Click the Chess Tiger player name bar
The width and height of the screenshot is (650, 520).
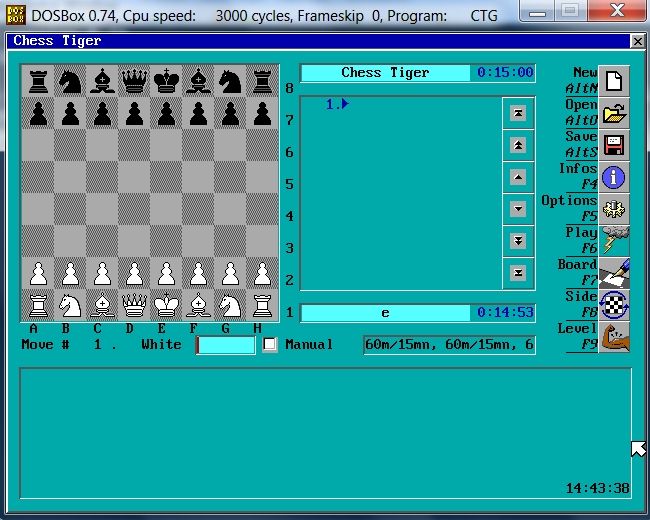385,73
